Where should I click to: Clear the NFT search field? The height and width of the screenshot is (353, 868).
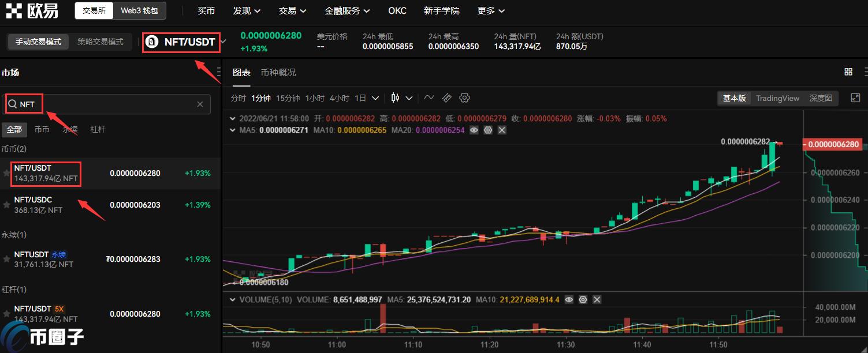pos(200,104)
